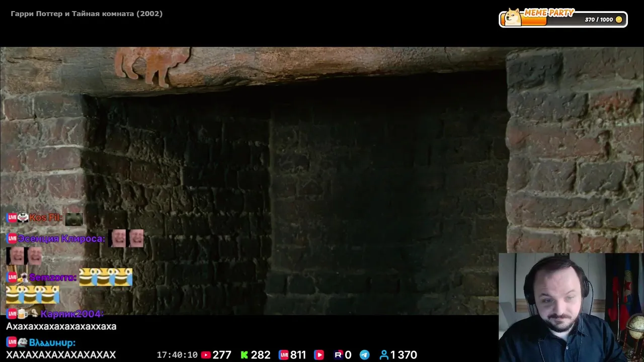The width and height of the screenshot is (644, 362).
Task: Click the beer mug badge next to Карпик2004
Action: pyautogui.click(x=23, y=314)
